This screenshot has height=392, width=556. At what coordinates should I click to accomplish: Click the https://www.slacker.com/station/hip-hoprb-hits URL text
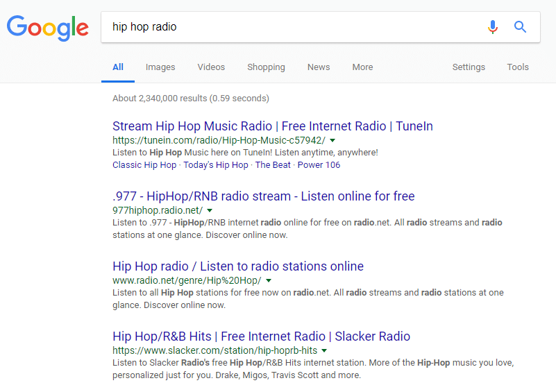215,350
